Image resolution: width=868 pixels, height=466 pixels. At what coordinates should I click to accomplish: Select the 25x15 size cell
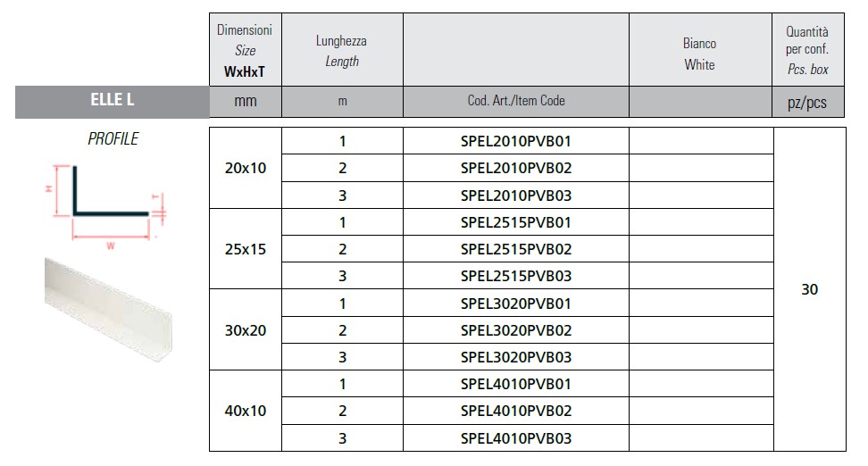(245, 249)
